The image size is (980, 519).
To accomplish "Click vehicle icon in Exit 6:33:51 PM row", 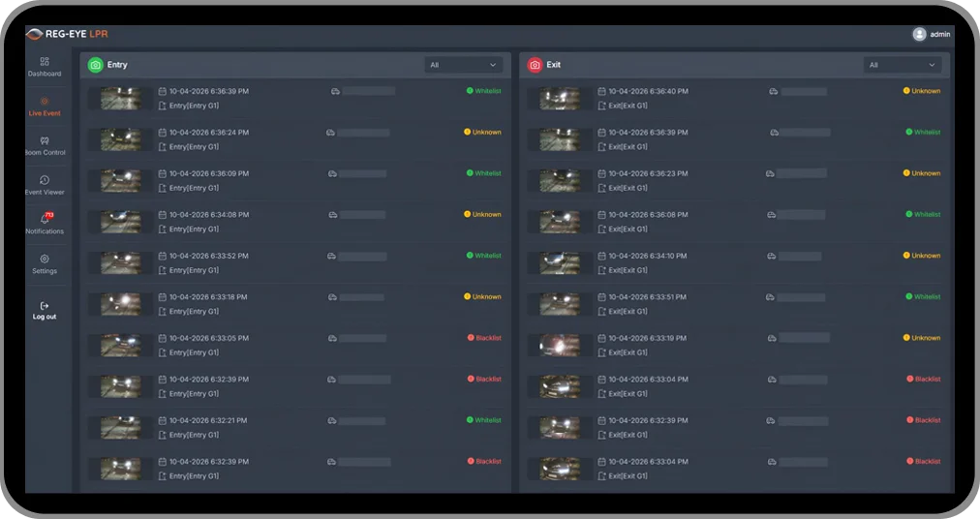I will click(x=770, y=297).
